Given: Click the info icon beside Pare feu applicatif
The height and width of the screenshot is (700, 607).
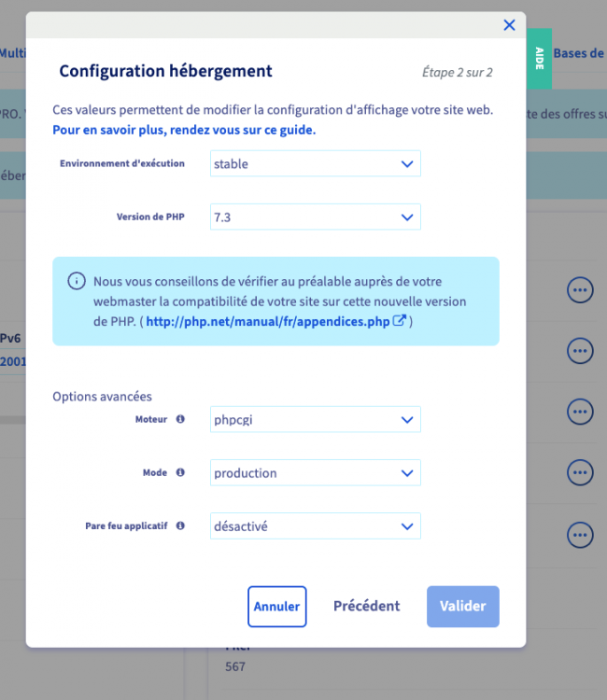Looking at the screenshot, I should click(x=180, y=525).
